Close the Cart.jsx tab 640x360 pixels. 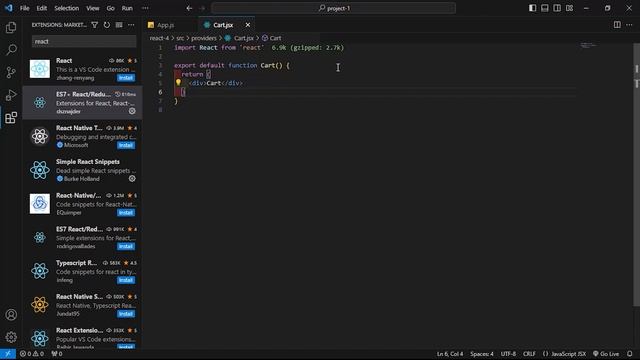(x=248, y=25)
